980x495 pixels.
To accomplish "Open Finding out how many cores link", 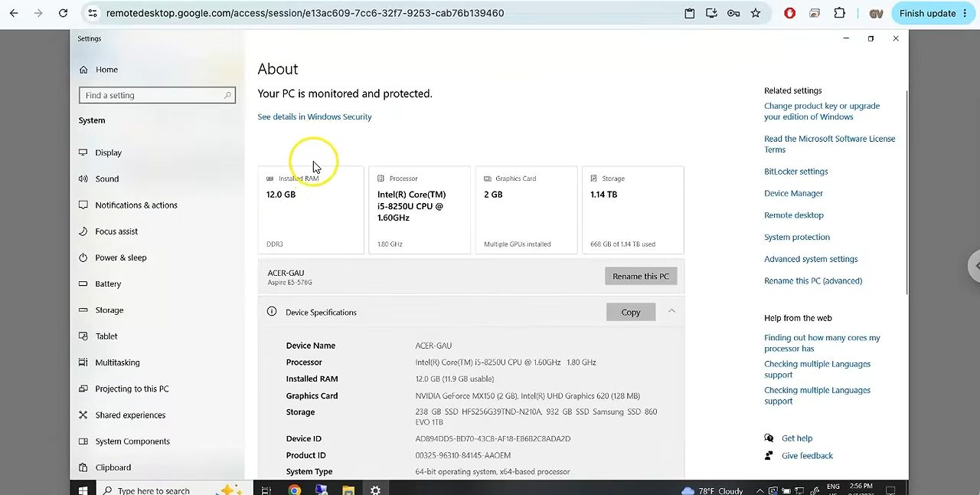I will [x=822, y=343].
